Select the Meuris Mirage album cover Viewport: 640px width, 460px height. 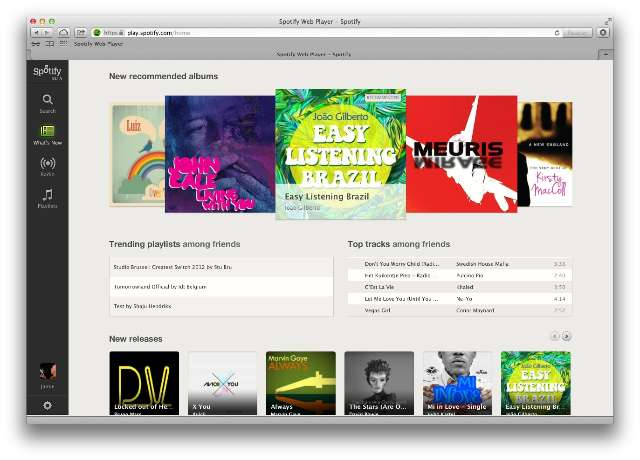click(462, 154)
